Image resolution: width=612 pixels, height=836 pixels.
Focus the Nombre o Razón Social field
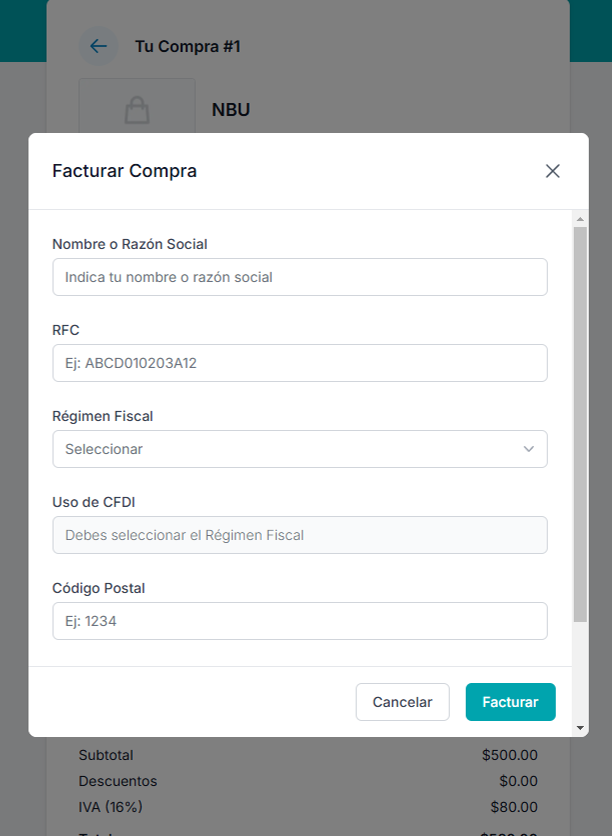[299, 277]
